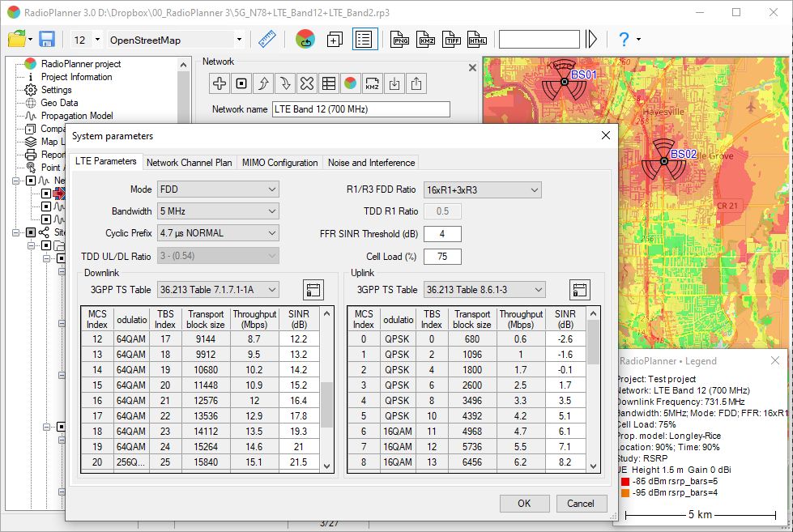Toggle the Networks node checkbox in tree

pyautogui.click(x=30, y=181)
